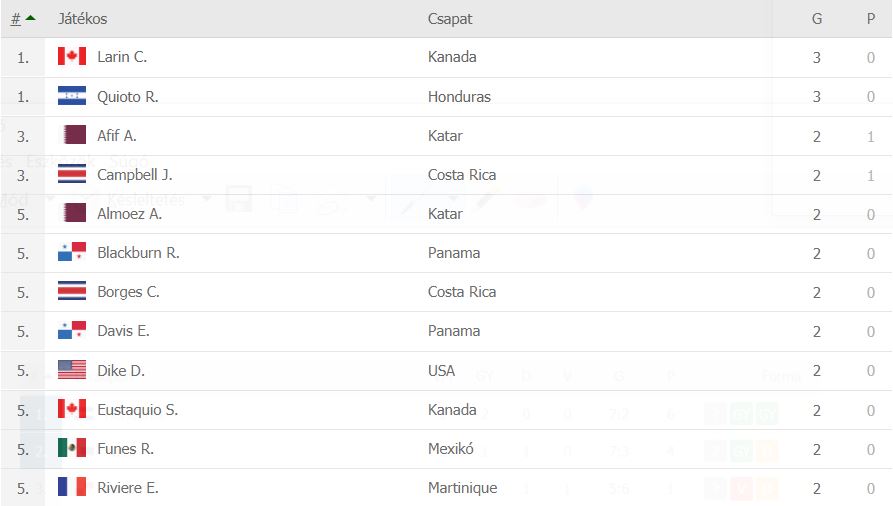Screen dimensions: 893x506
Task: Sort table by G goals column
Action: [817, 19]
